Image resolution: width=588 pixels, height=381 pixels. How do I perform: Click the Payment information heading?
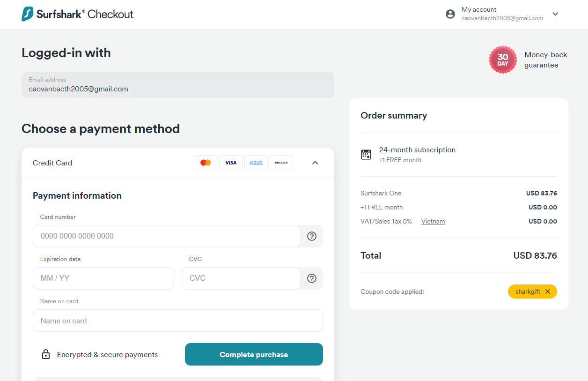click(77, 195)
